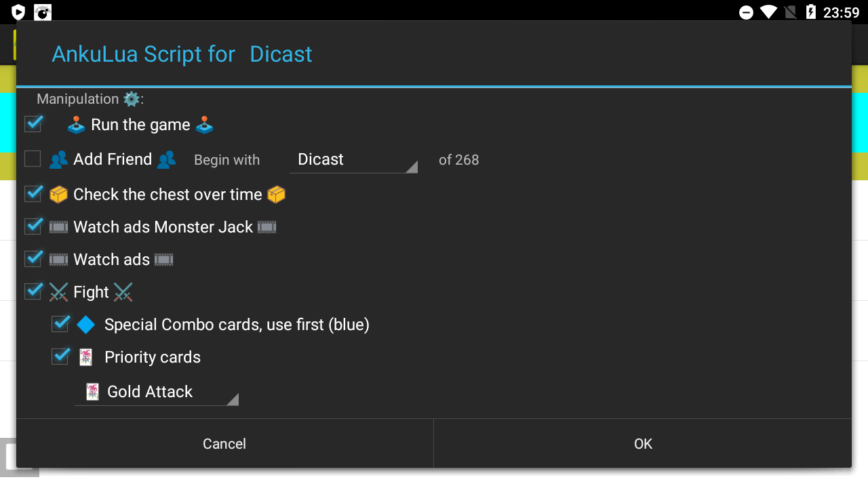
Task: Click the film icon left of Watch ads Monster Jack
Action: (x=59, y=227)
